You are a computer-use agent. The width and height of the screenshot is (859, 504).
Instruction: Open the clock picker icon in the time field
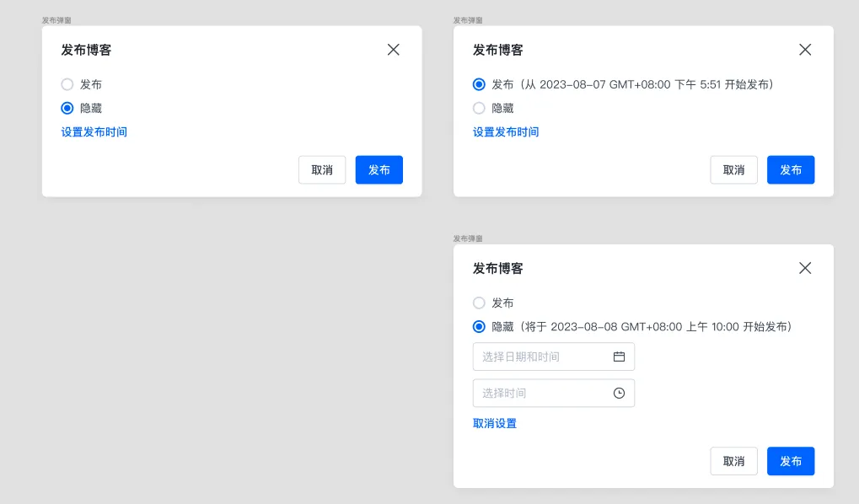tap(620, 393)
